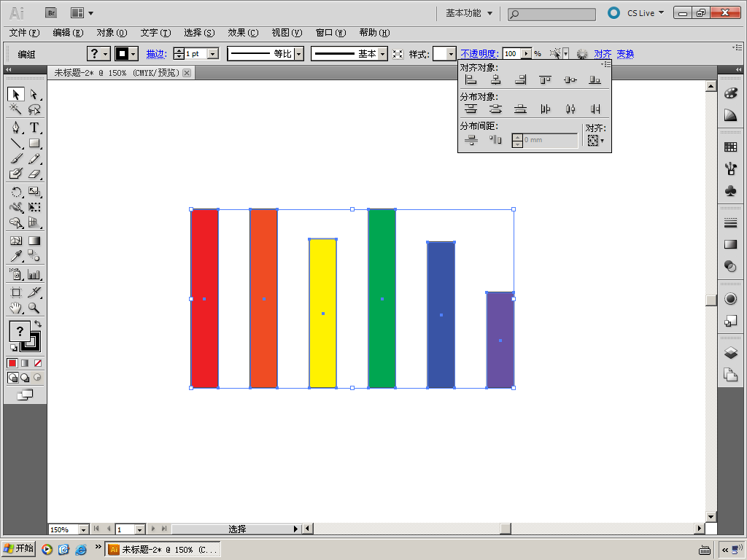Select the Magic Wand tool

16,109
